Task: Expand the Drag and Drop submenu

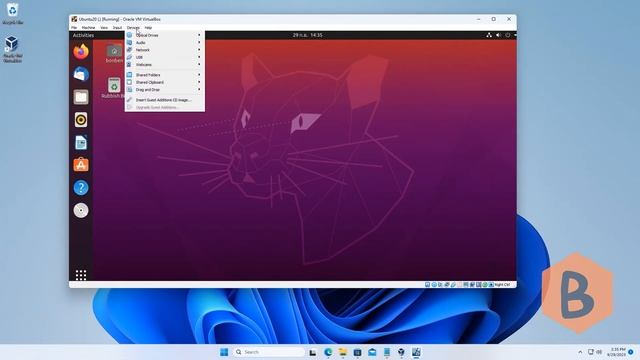Action: [x=165, y=90]
